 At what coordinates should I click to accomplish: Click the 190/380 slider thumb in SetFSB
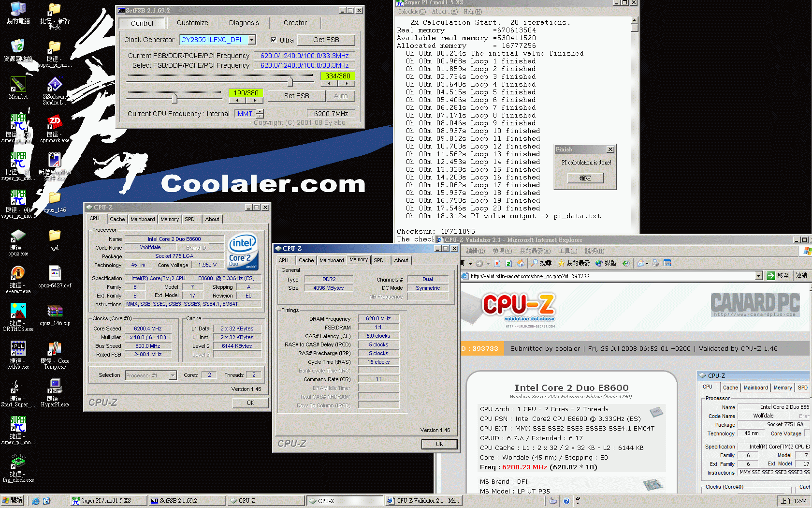(x=174, y=98)
